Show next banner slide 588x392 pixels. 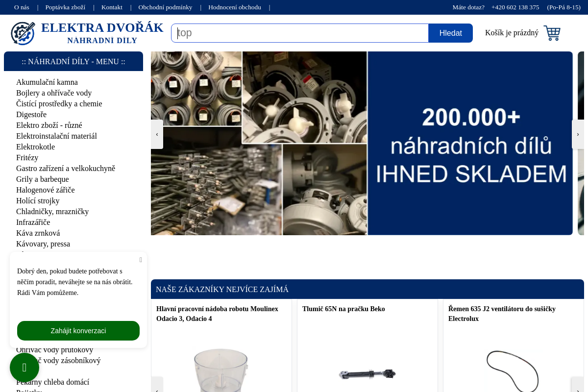tap(578, 134)
